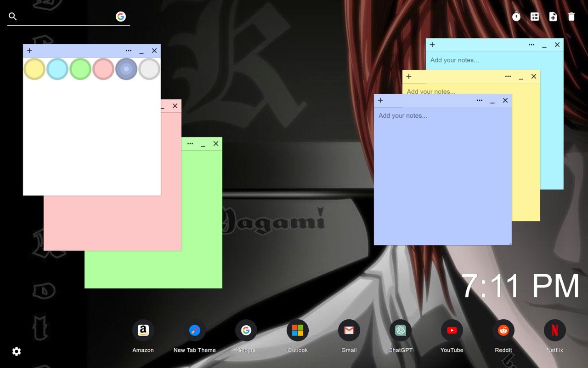The image size is (588, 368).
Task: Click the plus icon on the white note
Action: tap(29, 51)
